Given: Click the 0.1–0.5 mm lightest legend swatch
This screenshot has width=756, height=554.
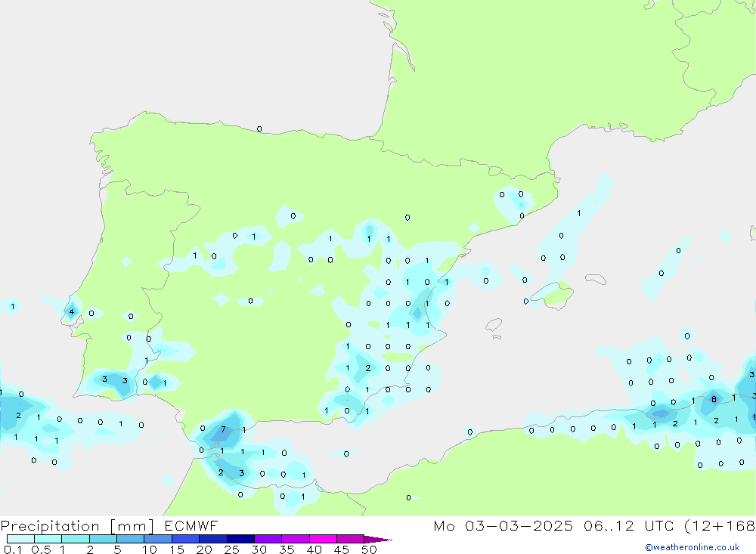Looking at the screenshot, I should [20, 539].
